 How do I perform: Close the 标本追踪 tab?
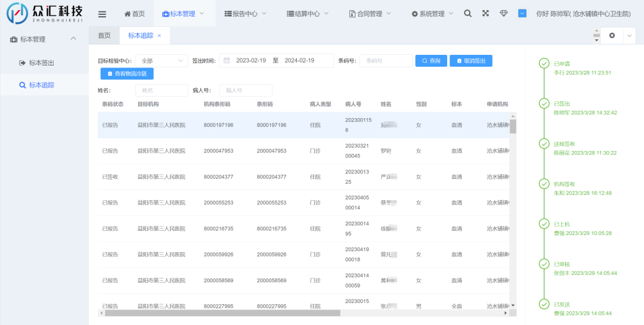click(159, 36)
